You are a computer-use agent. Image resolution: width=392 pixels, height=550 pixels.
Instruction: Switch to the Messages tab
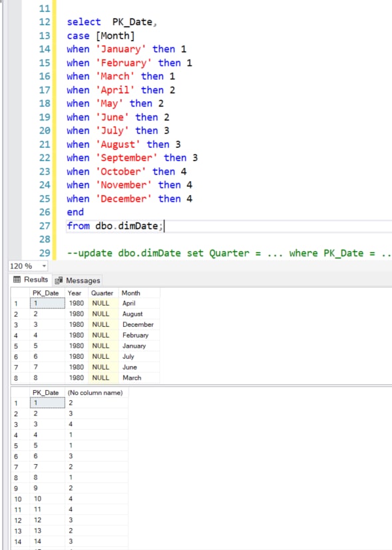(x=78, y=280)
